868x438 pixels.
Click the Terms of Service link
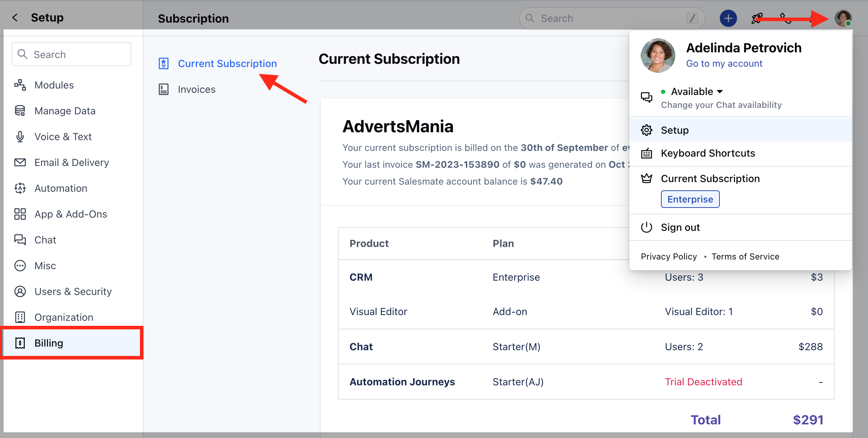pyautogui.click(x=745, y=257)
